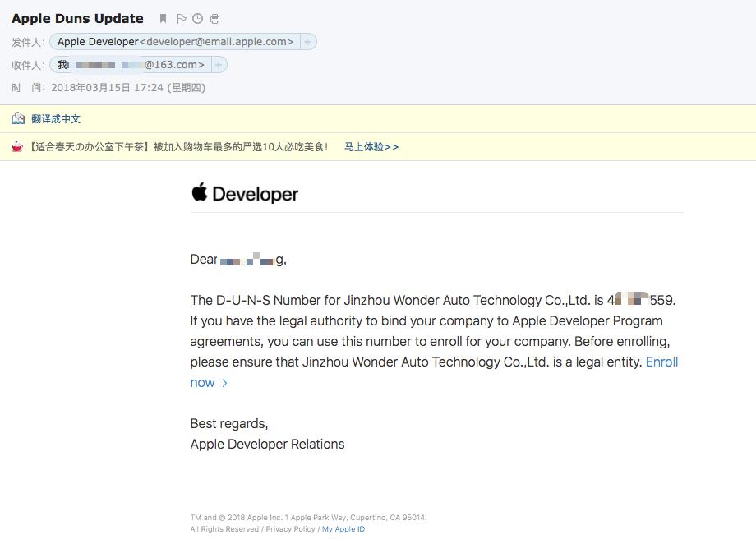756x544 pixels.
Task: Click the 收件人 label
Action: pyautogui.click(x=28, y=65)
